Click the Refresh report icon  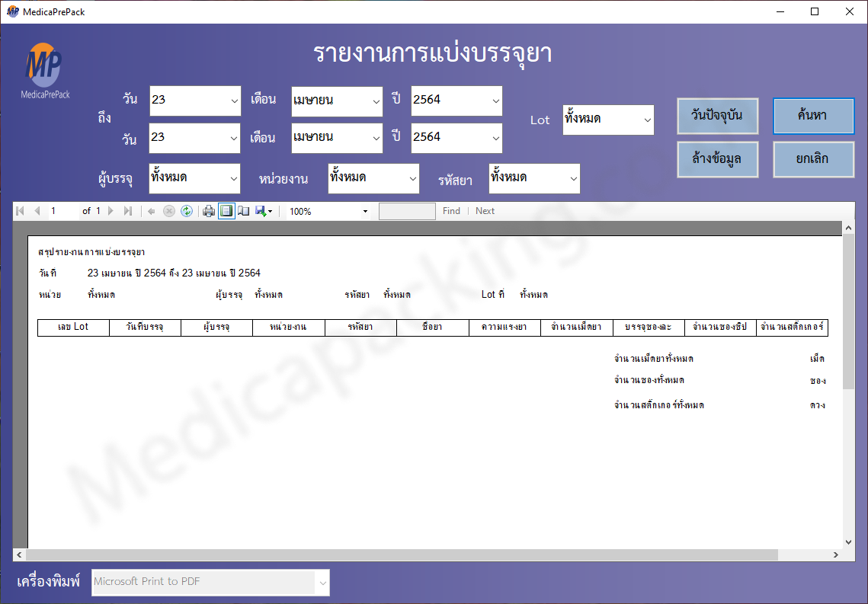pyautogui.click(x=187, y=211)
